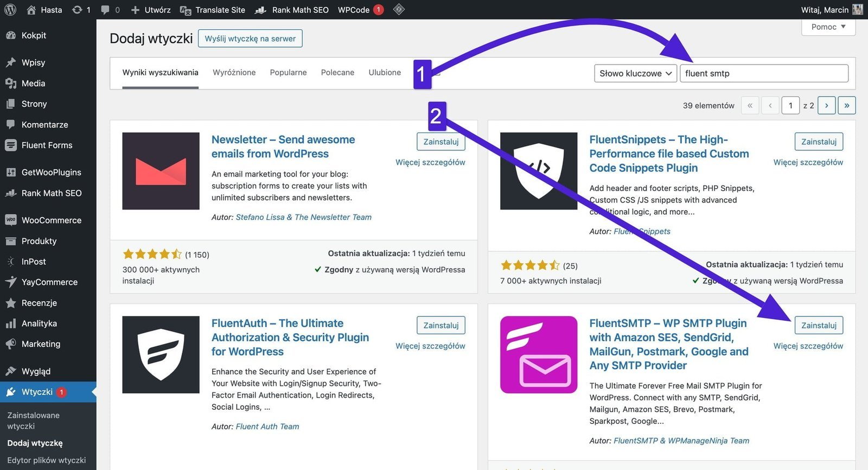Click the WooCommerce icon in sidebar
Viewport: 868px width, 470px height.
[10, 220]
